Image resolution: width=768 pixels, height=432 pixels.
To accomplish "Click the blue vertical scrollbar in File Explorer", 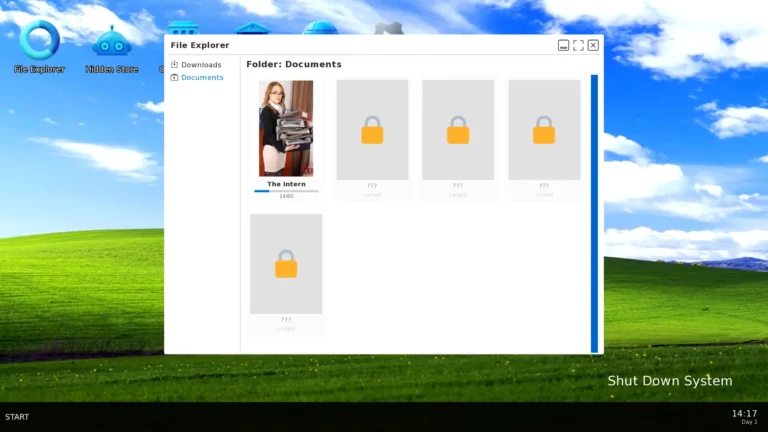I will click(x=594, y=212).
